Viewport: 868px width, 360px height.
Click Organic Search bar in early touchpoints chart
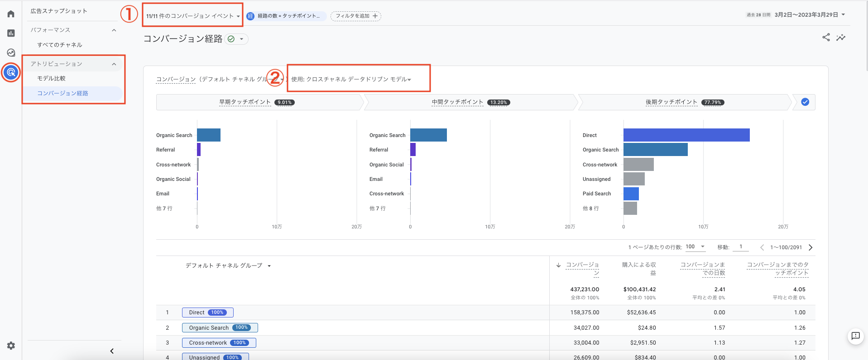(209, 135)
